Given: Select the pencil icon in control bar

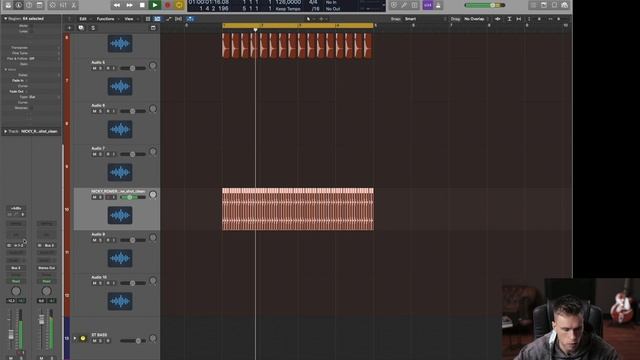Looking at the screenshot, I should tap(404, 5).
